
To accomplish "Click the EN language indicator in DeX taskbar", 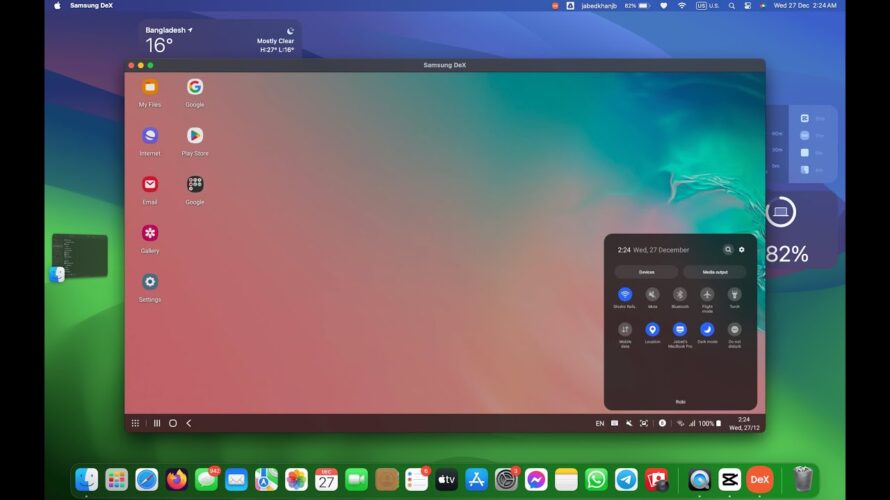I will (x=599, y=423).
